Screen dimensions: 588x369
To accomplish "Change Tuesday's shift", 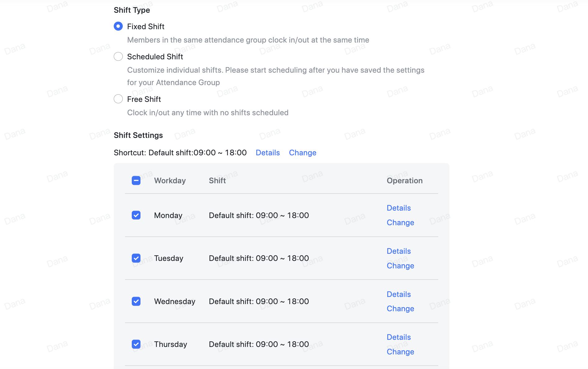I will click(400, 266).
